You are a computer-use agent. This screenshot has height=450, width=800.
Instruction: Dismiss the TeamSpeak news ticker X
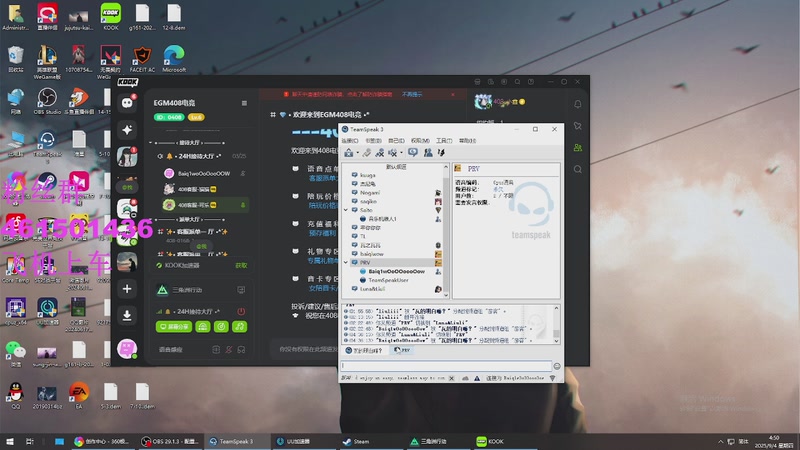pos(452,379)
